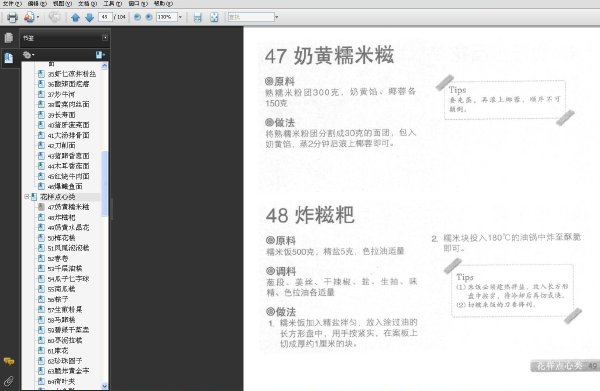600x391 pixels.
Task: Select the bookmark numbered 57
Action: (65, 310)
